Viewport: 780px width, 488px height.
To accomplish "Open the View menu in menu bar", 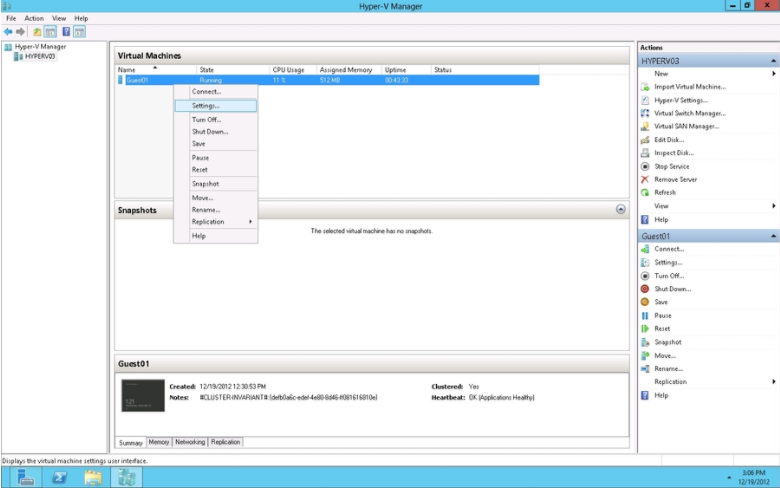I will click(59, 18).
